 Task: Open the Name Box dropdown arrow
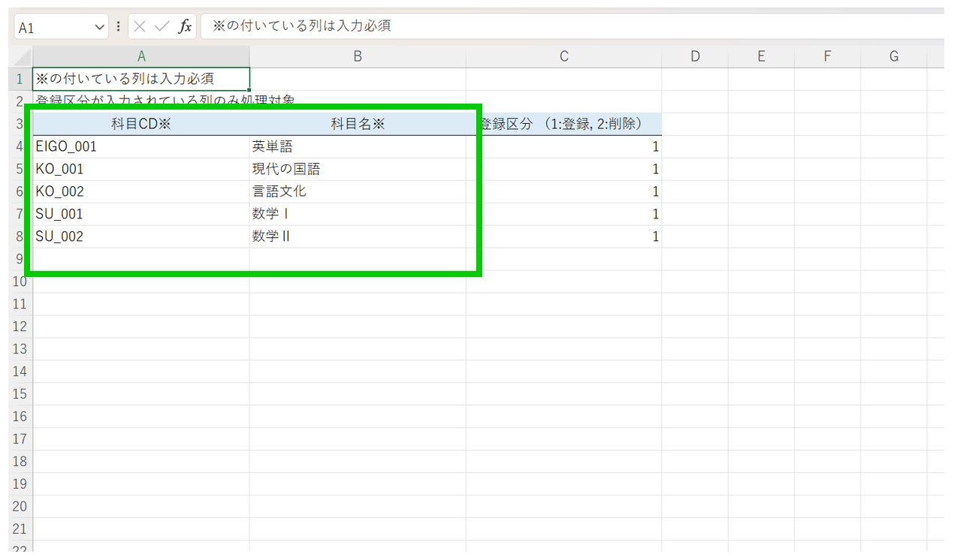[101, 28]
